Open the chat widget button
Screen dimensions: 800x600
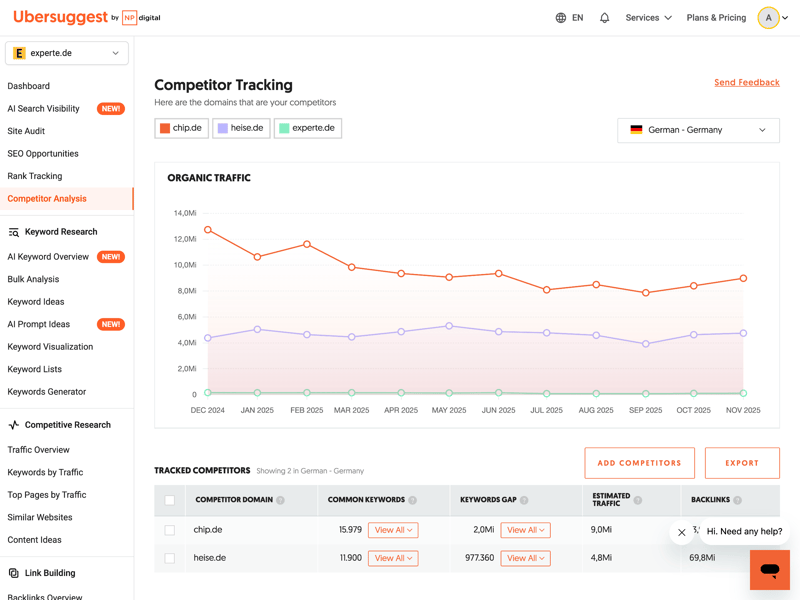click(x=769, y=570)
